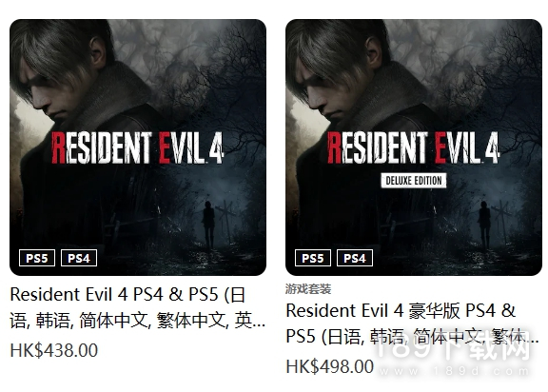Select the HK$438.00 price
548x392 pixels.
(54, 350)
